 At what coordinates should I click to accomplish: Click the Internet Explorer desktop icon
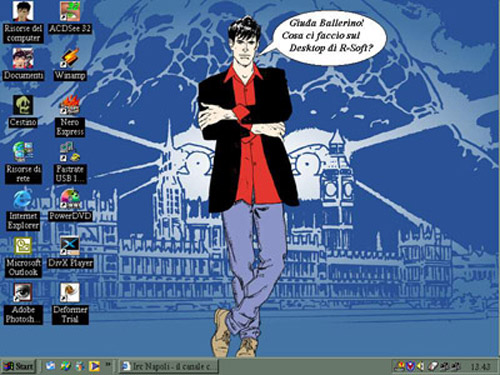point(23,199)
